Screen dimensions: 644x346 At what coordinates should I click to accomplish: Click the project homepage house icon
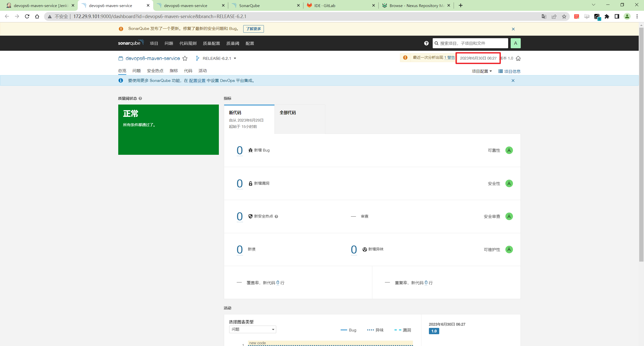518,58
